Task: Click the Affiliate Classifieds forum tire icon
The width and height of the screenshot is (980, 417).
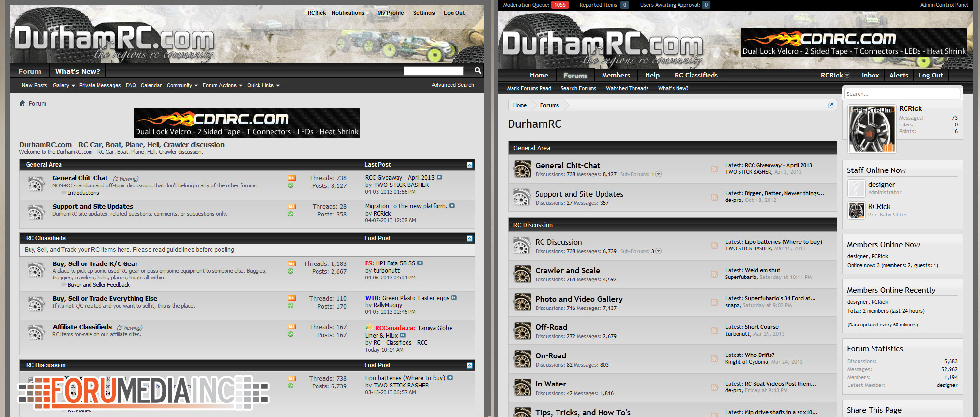Action: point(35,333)
